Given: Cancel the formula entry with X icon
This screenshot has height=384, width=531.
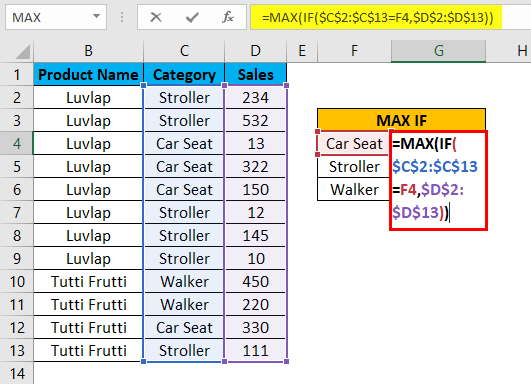Looking at the screenshot, I should [x=156, y=17].
